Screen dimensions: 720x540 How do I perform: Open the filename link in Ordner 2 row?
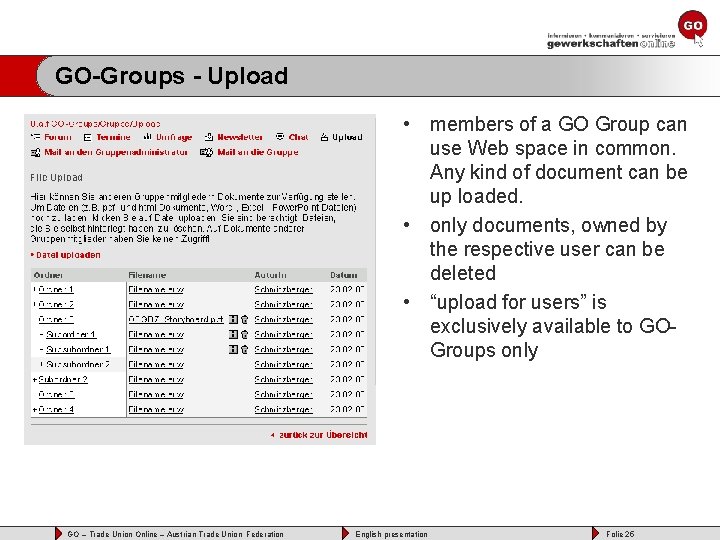(156, 304)
